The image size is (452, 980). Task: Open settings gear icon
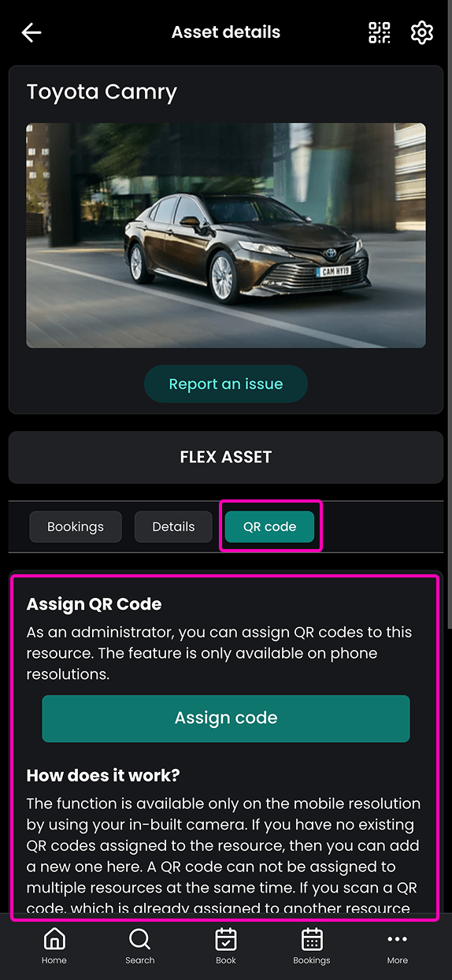click(x=422, y=32)
